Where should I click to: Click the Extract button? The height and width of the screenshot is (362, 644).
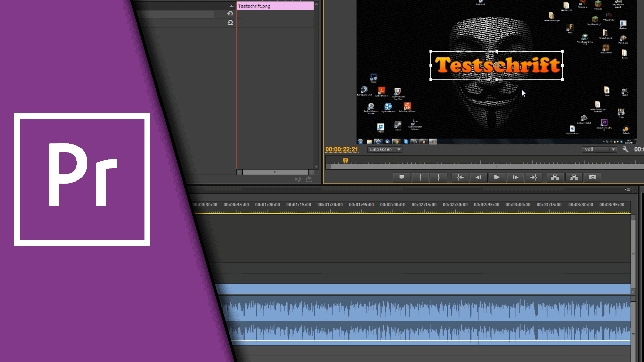[574, 177]
